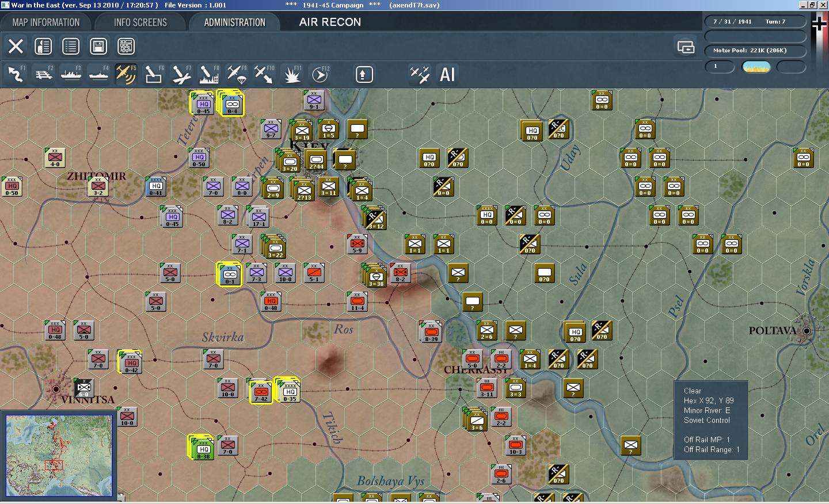Image resolution: width=829 pixels, height=504 pixels.
Task: Select the Soviet 3=19 unit stack
Action: click(x=302, y=131)
